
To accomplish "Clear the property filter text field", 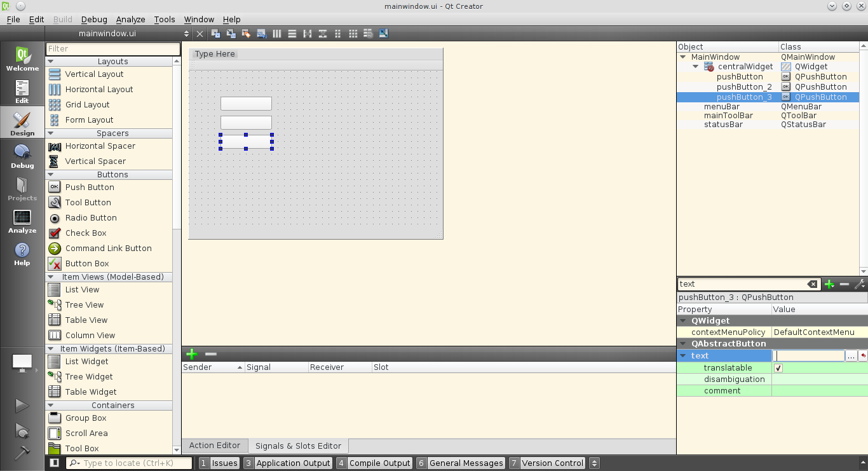I will (812, 284).
